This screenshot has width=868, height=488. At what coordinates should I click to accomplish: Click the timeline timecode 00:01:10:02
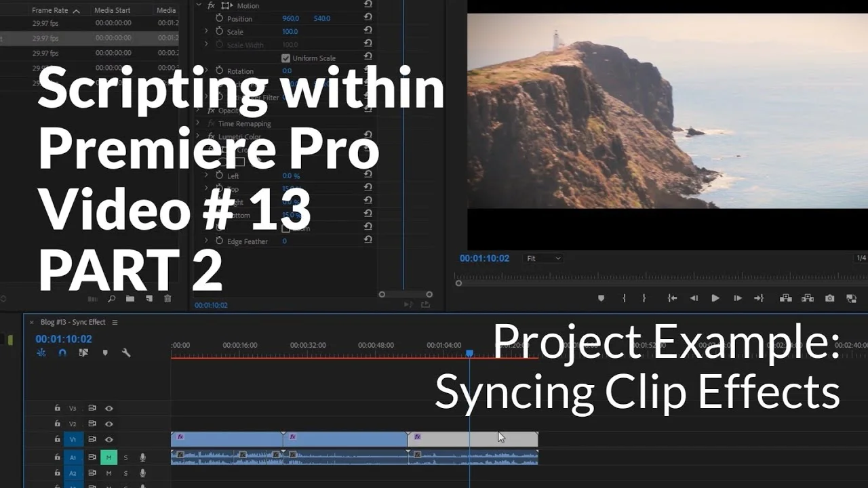tap(64, 339)
